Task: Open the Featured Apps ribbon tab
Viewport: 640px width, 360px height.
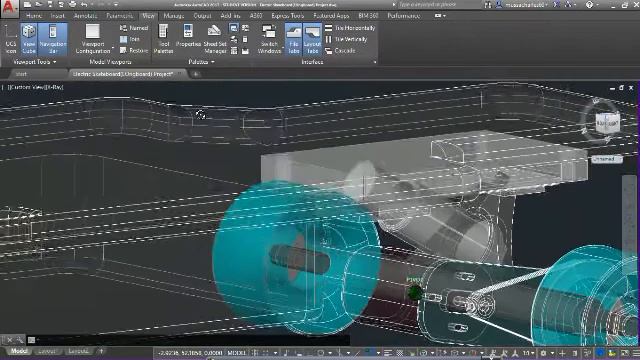Action: [331, 16]
